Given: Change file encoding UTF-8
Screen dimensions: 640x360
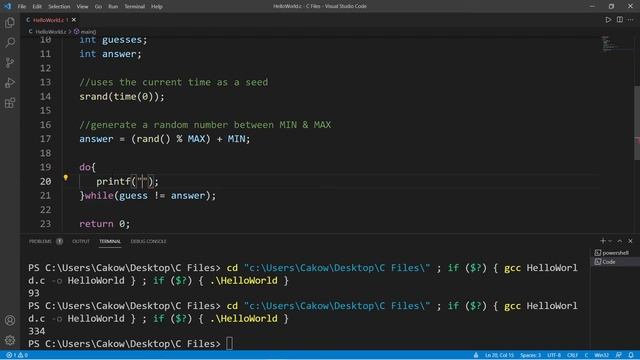Looking at the screenshot, I should pos(554,355).
